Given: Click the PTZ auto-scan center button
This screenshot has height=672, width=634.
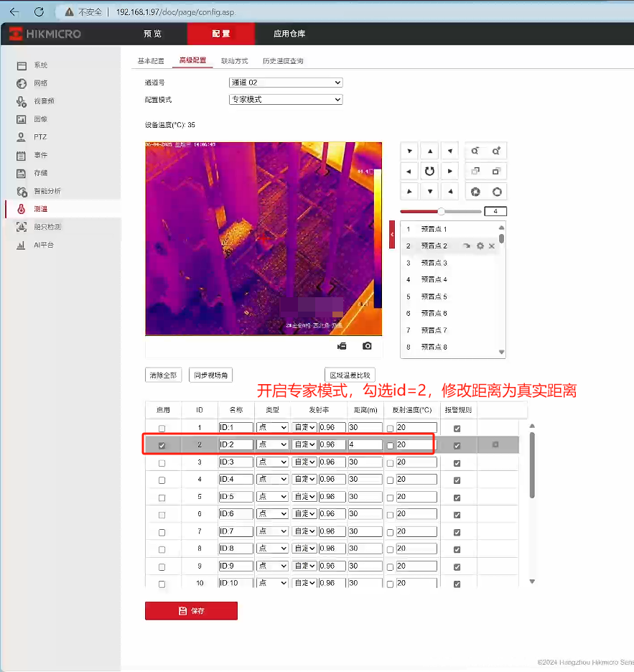Looking at the screenshot, I should coord(429,171).
